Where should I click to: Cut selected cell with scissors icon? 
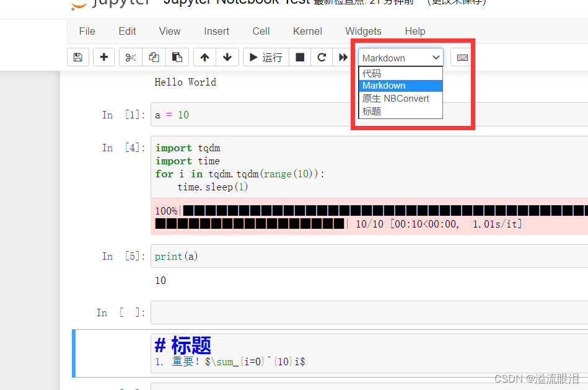pos(131,57)
